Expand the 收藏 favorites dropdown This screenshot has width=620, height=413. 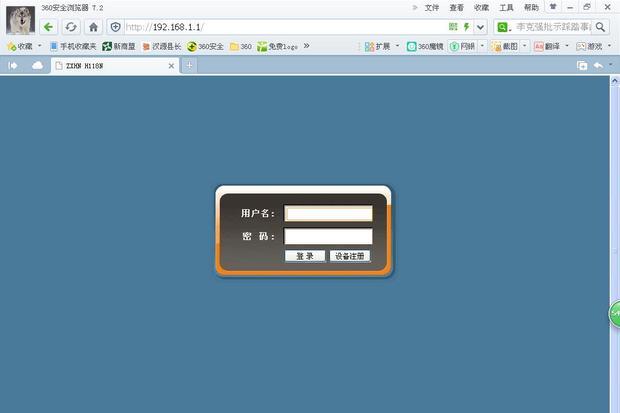(x=24, y=46)
